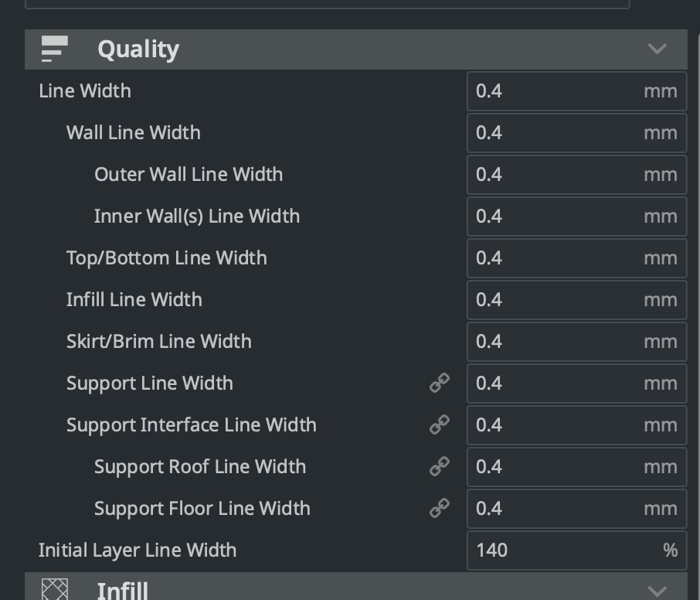Click the Quality section icon
The height and width of the screenshot is (600, 700).
pyautogui.click(x=54, y=49)
